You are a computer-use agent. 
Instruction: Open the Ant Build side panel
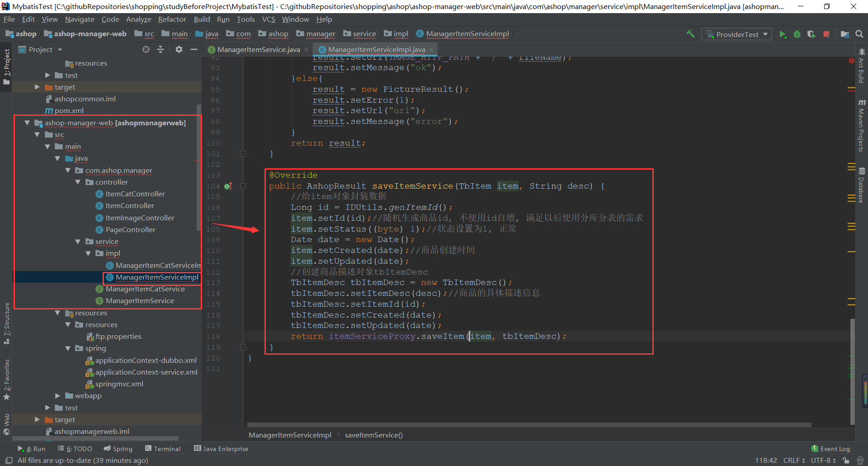[x=862, y=66]
